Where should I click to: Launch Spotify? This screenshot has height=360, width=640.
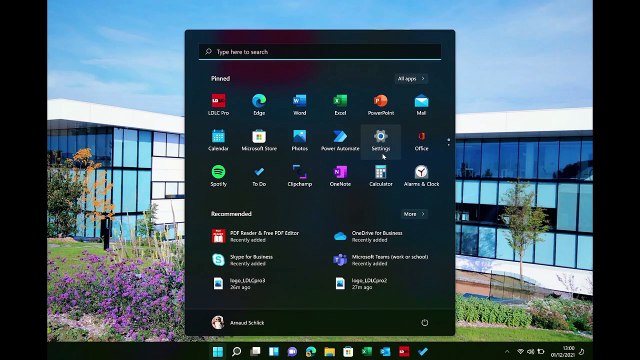click(218, 176)
